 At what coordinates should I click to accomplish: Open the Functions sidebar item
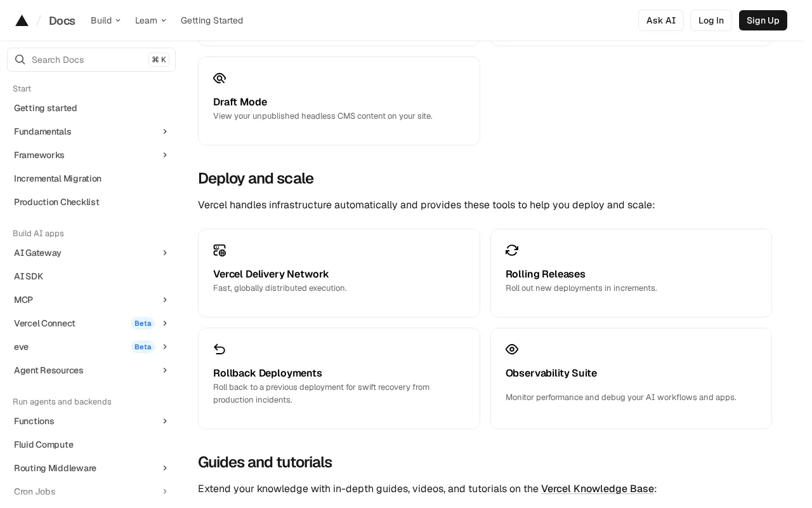click(34, 421)
